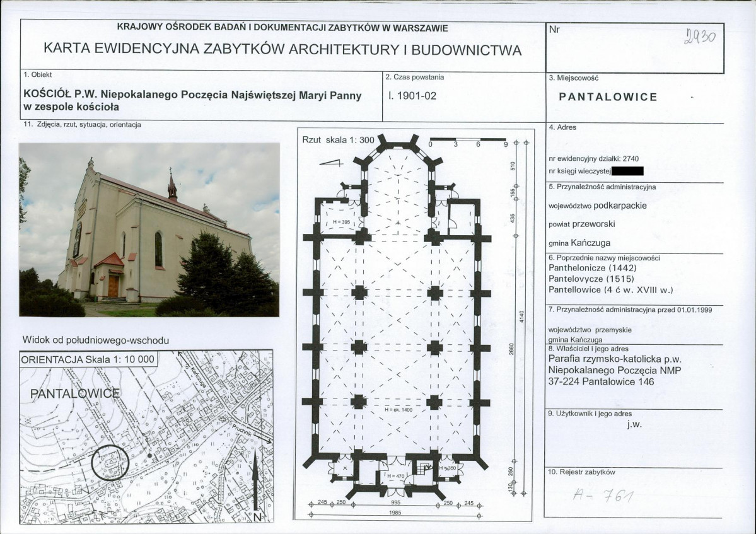
Task: Click the Widok od południowego-wschodu caption
Action: point(95,340)
